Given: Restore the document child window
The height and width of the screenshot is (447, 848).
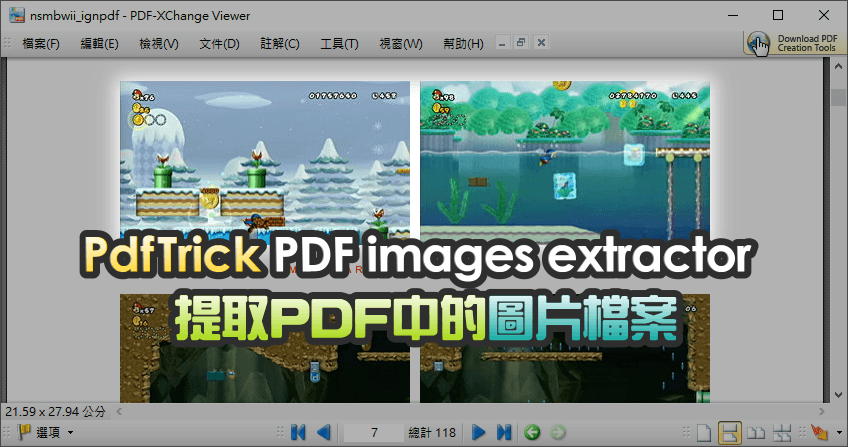Looking at the screenshot, I should pyautogui.click(x=521, y=43).
